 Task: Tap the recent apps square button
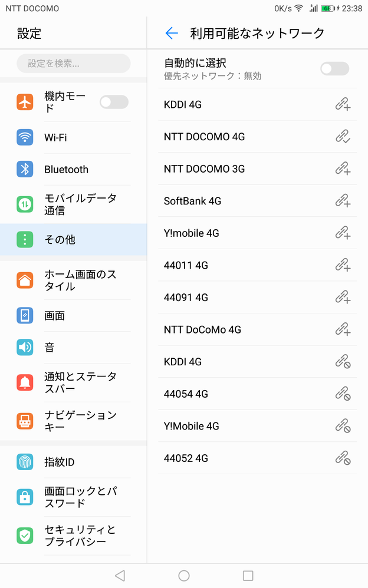tap(248, 576)
